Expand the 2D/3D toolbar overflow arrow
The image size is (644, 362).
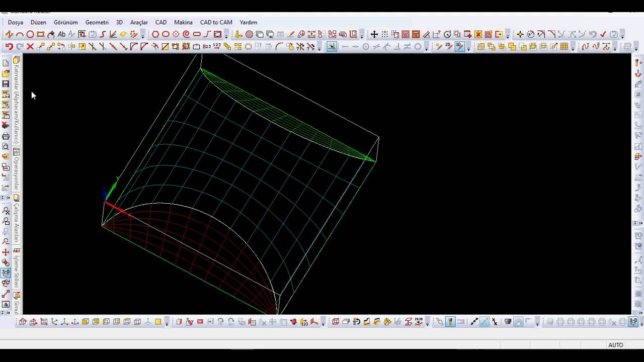468,47
